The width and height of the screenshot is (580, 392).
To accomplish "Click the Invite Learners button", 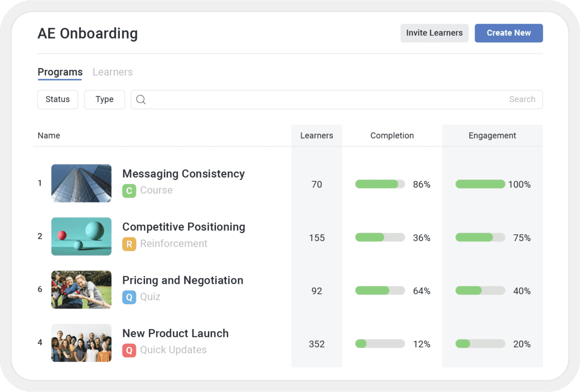I will click(434, 33).
